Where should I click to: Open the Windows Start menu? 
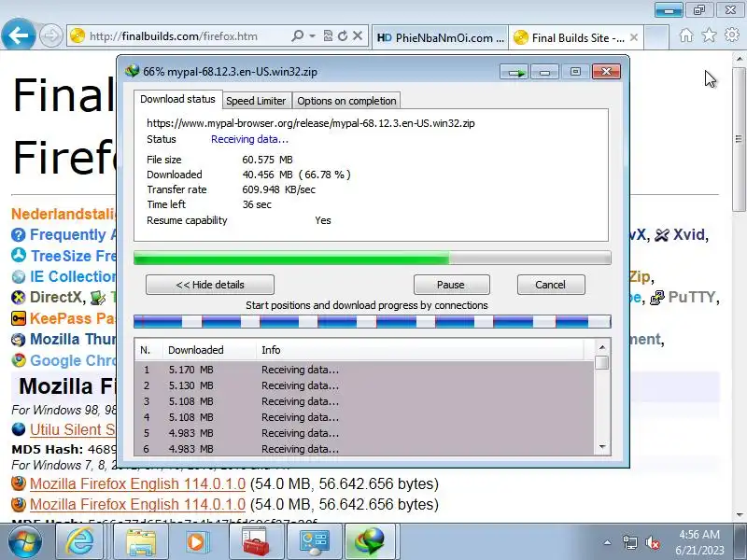[25, 542]
